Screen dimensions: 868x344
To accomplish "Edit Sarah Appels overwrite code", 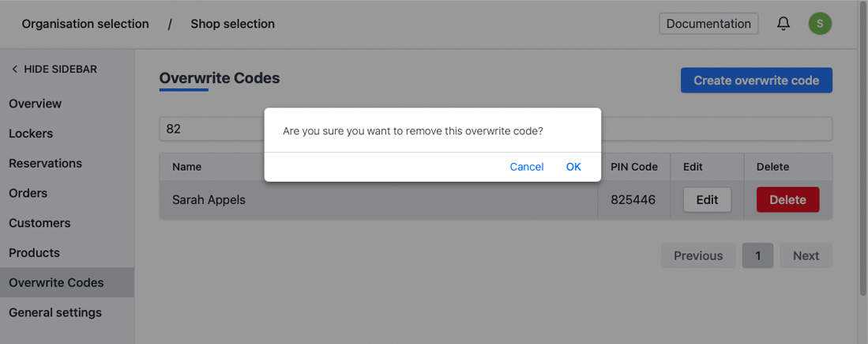I will [x=707, y=200].
